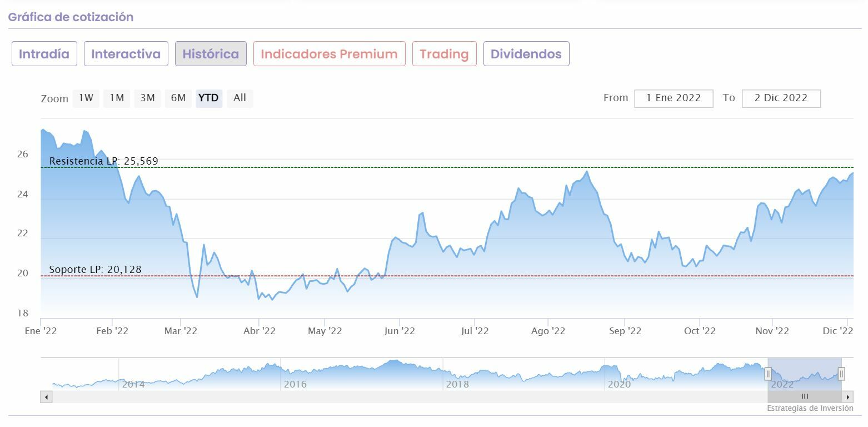
Task: Open the Interactiva chart tab
Action: pos(126,54)
